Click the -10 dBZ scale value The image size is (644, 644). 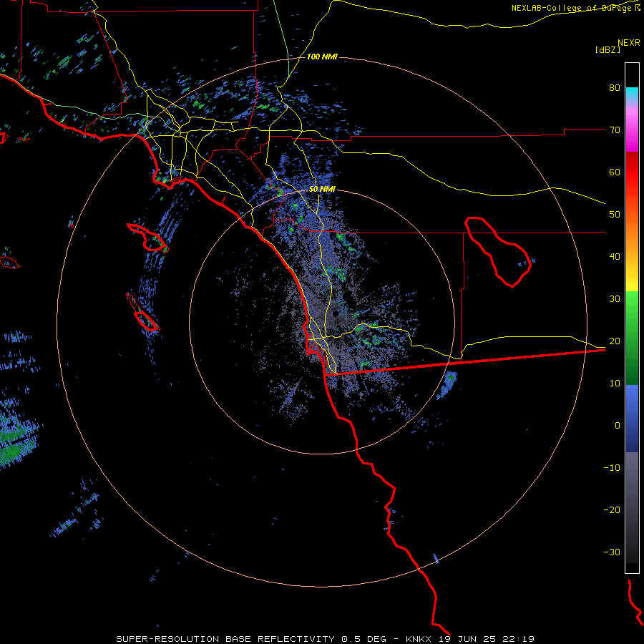click(612, 468)
